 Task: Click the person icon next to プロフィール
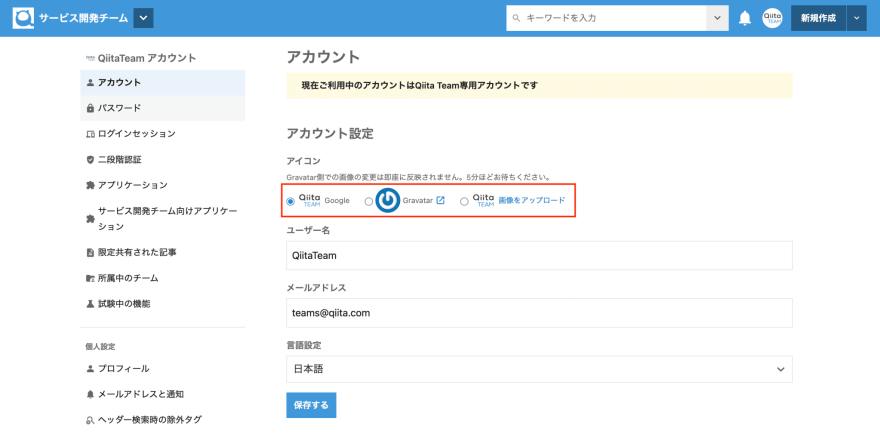pyautogui.click(x=90, y=369)
